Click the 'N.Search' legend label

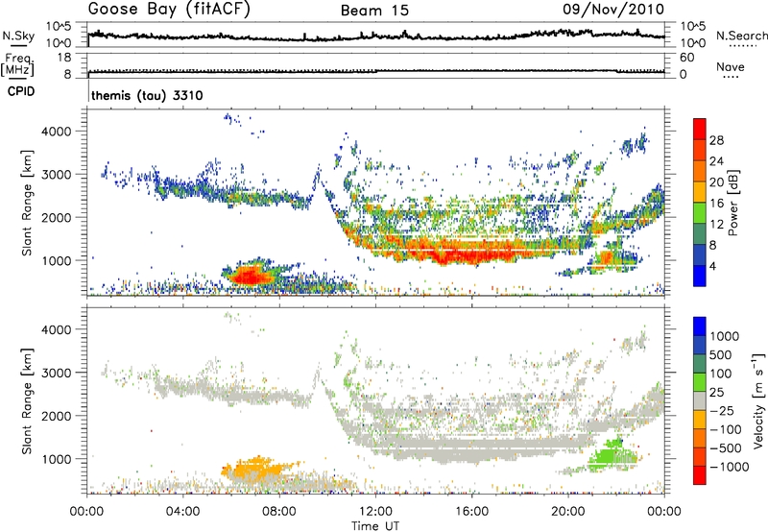(x=741, y=36)
